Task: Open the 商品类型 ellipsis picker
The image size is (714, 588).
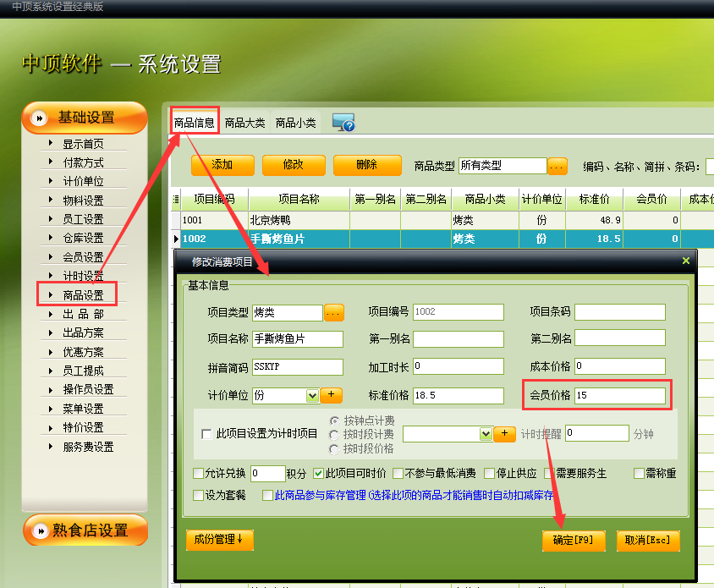Action: click(x=557, y=166)
